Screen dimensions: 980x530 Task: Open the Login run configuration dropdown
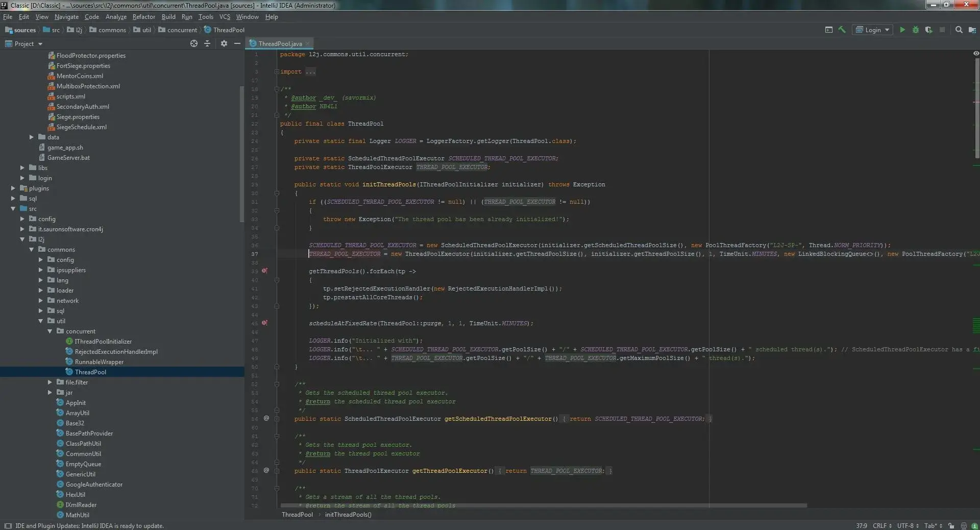[873, 30]
